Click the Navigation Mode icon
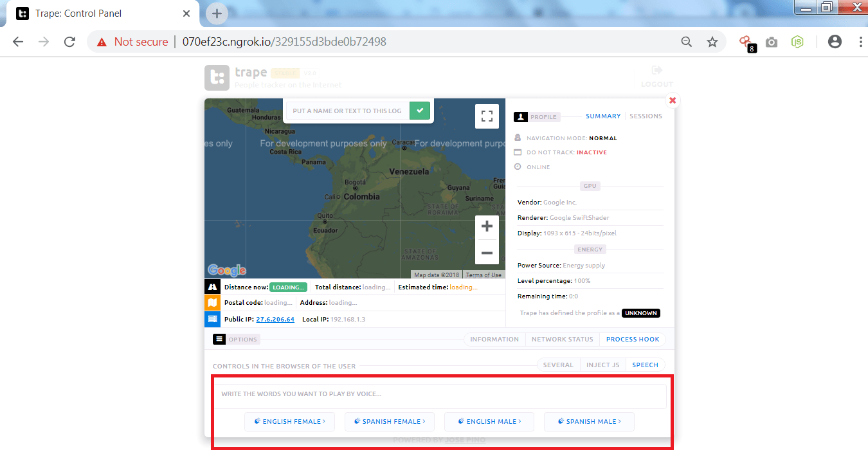This screenshot has width=868, height=454. (518, 138)
